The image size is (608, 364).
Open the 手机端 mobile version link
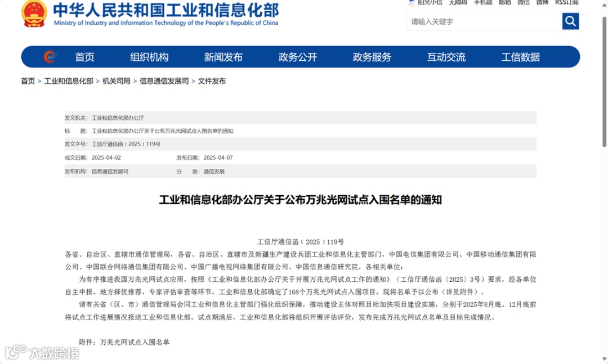(483, 2)
